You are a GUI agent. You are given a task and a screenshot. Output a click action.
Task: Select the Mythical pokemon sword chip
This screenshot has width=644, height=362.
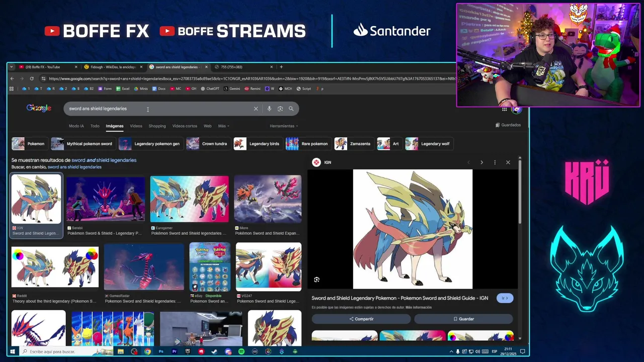83,144
